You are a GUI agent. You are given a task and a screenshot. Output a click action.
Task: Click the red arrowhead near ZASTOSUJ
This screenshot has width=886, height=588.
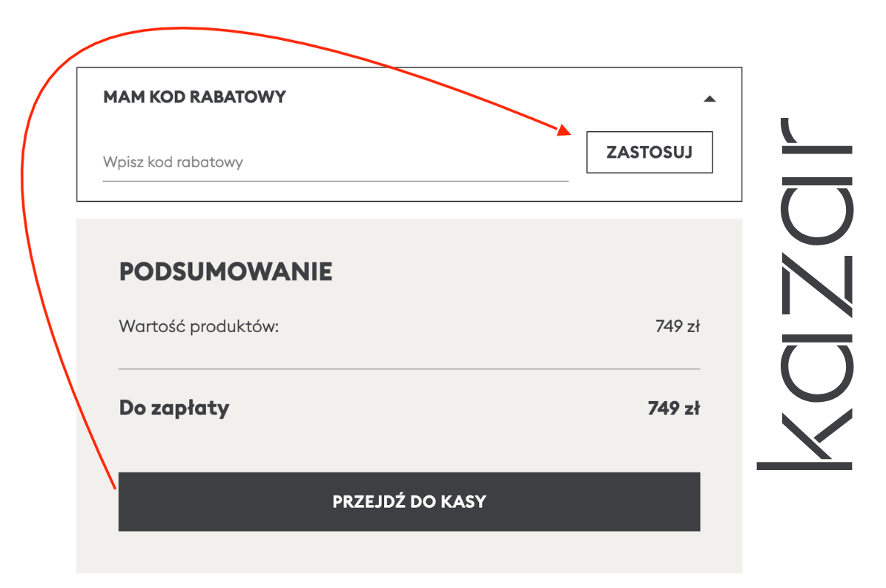[x=565, y=131]
